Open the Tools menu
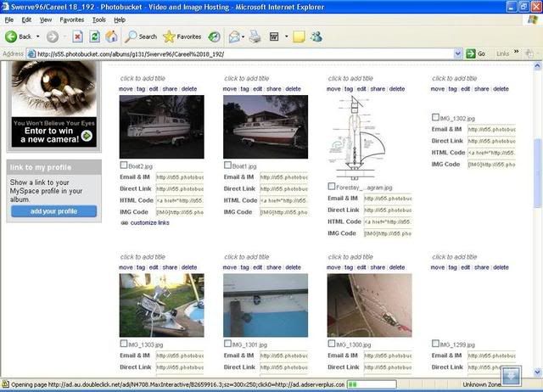The height and width of the screenshot is (392, 543). pyautogui.click(x=99, y=20)
